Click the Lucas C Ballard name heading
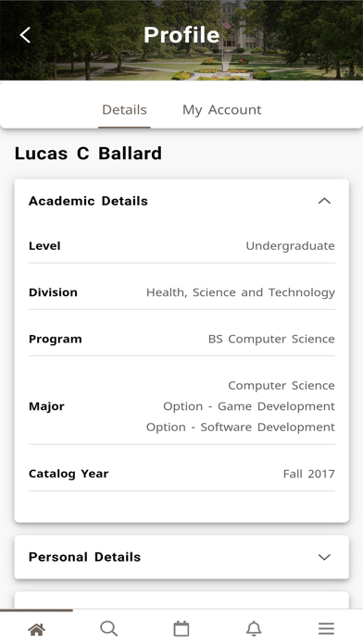Image resolution: width=363 pixels, height=644 pixels. point(88,154)
